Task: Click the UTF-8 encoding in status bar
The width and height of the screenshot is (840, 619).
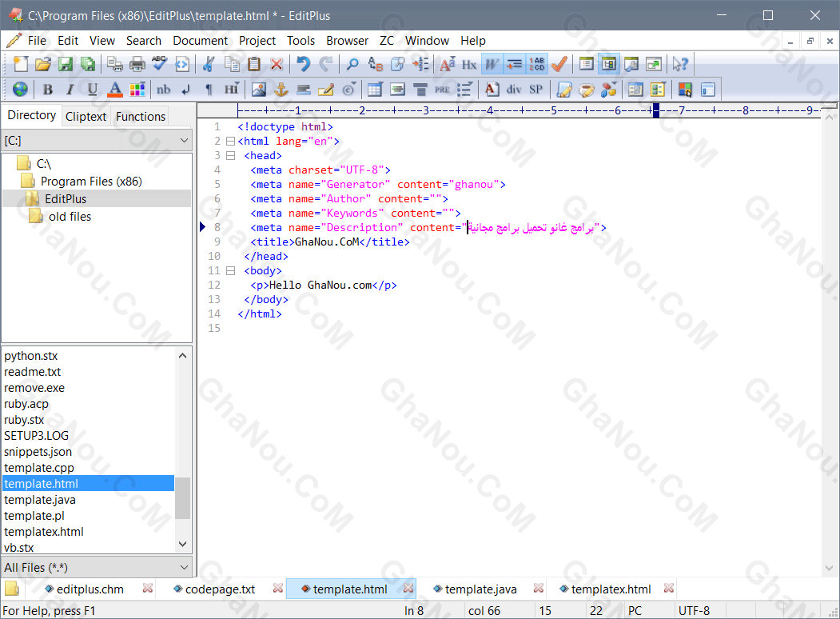Action: coord(695,611)
